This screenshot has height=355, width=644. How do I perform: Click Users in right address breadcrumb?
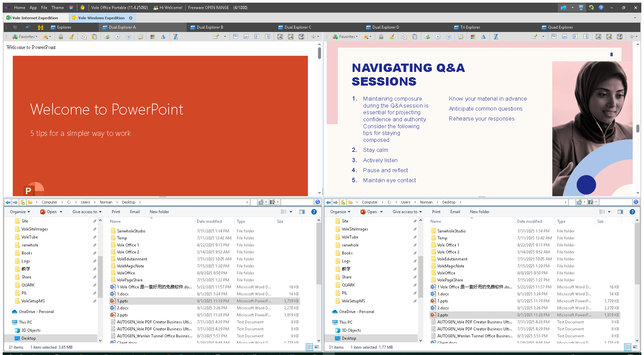406,202
